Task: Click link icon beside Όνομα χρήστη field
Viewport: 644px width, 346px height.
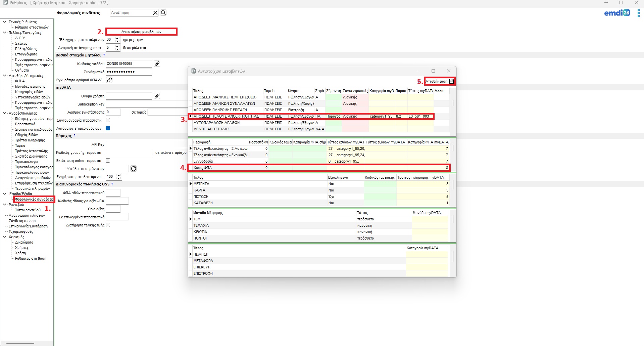Action: point(157,96)
